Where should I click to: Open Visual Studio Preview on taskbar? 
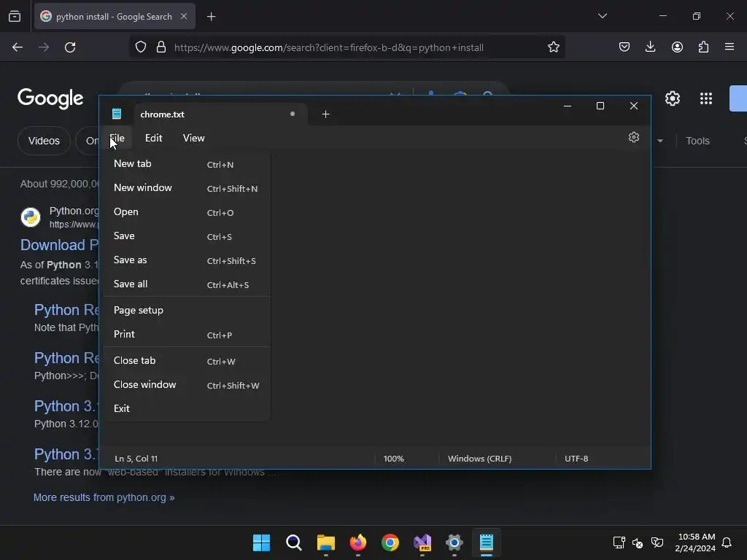click(x=422, y=542)
